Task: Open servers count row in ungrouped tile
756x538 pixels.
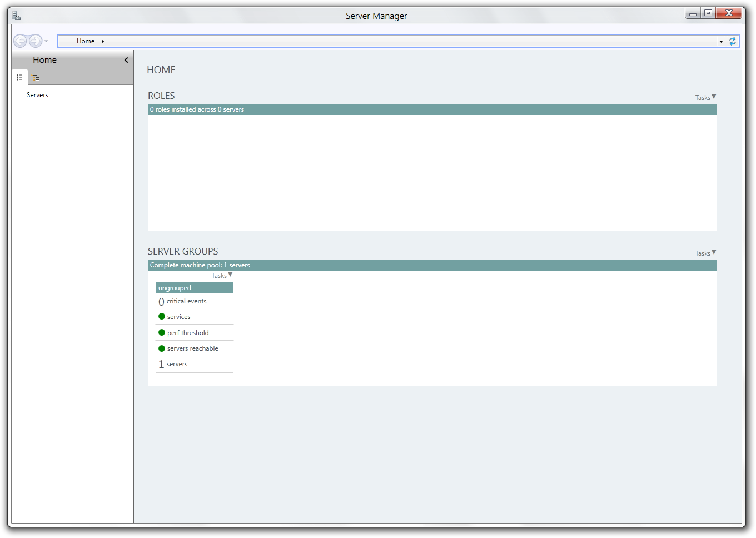Action: pos(195,364)
